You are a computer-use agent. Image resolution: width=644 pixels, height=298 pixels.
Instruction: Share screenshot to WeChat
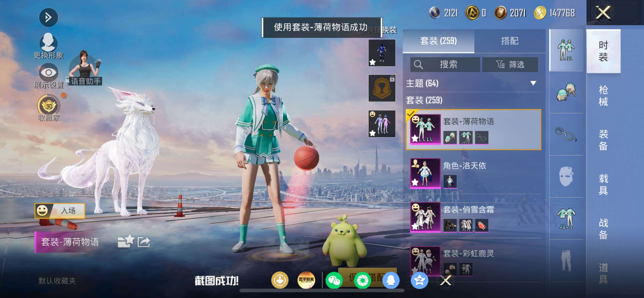point(334,280)
